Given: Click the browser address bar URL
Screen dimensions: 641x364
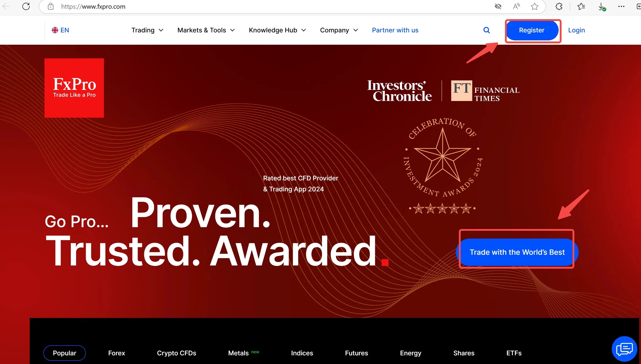Looking at the screenshot, I should click(x=93, y=6).
